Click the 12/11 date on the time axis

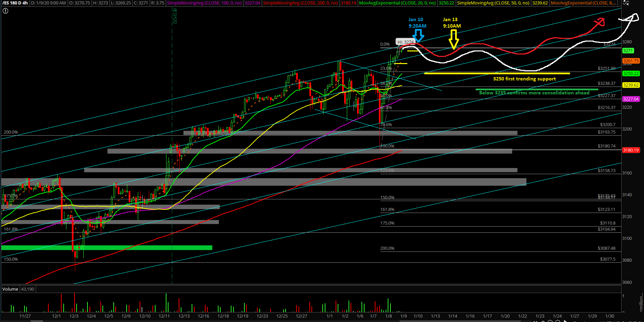pyautogui.click(x=164, y=316)
